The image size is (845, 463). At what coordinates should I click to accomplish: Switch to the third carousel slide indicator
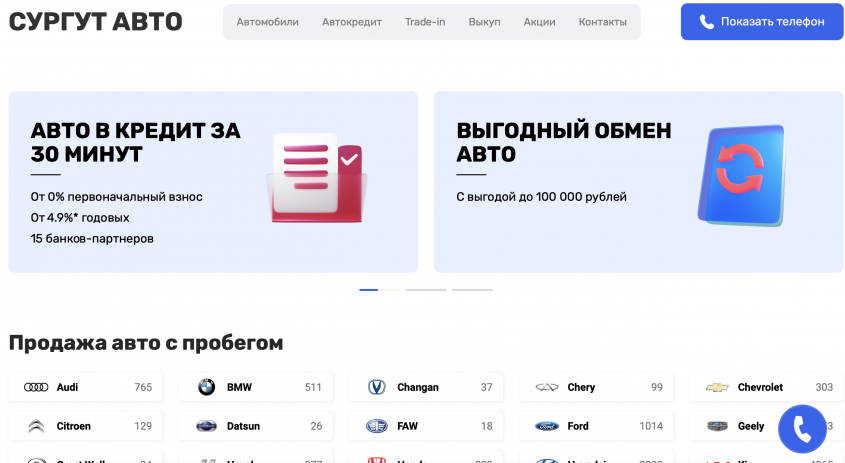[x=426, y=290]
